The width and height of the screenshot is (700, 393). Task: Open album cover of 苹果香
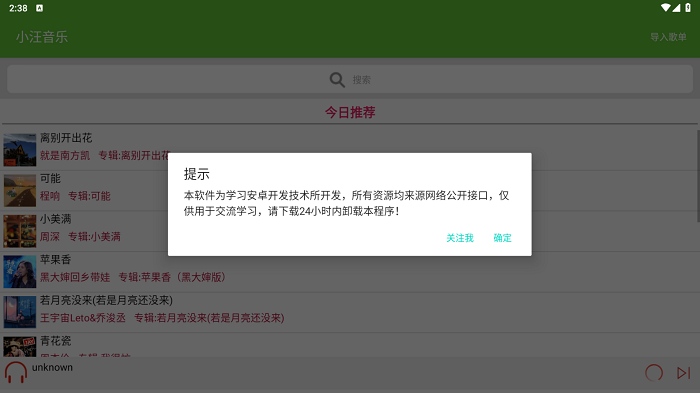tap(20, 272)
